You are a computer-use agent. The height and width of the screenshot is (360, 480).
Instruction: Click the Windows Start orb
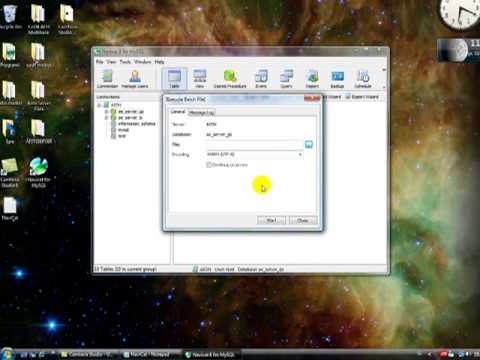(7, 354)
